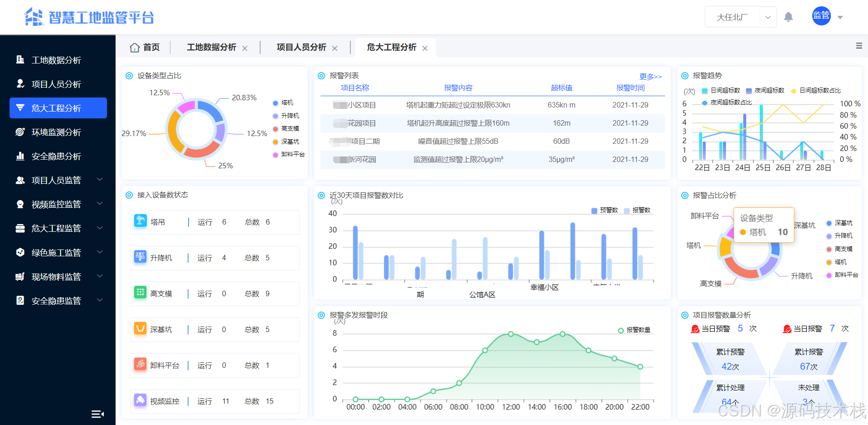868x425 pixels.
Task: Expand the 危大工程监管 submenu
Action: pyautogui.click(x=100, y=228)
